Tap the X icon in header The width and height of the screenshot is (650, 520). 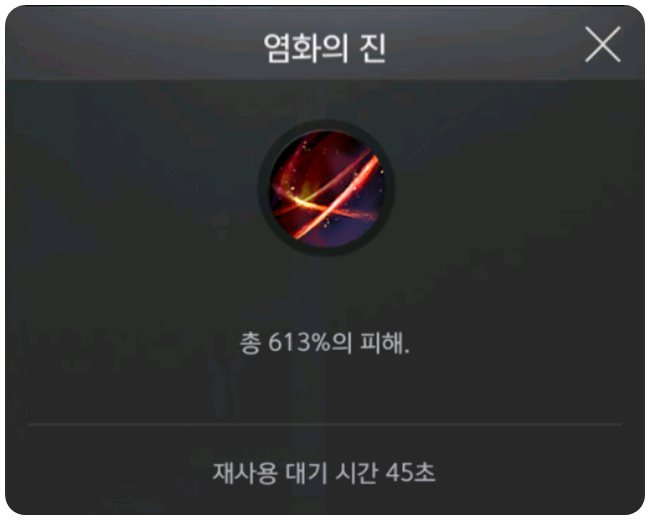[602, 44]
